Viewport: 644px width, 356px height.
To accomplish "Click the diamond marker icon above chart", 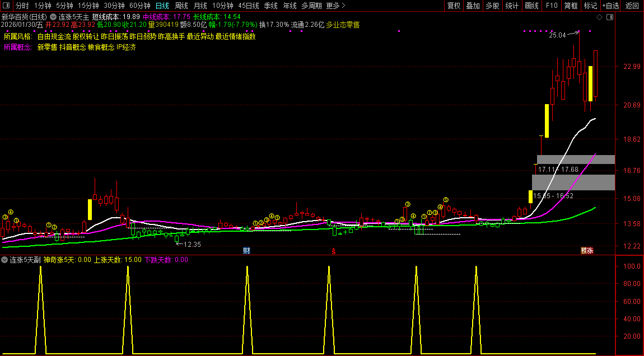I will (599, 17).
